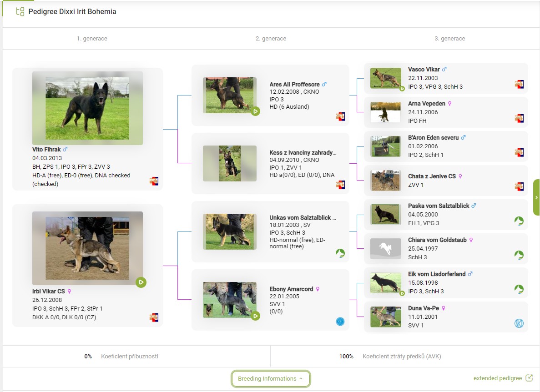The width and height of the screenshot is (540, 392).
Task: Open the blue round badge on Ebony Amarcord card
Action: (340, 322)
